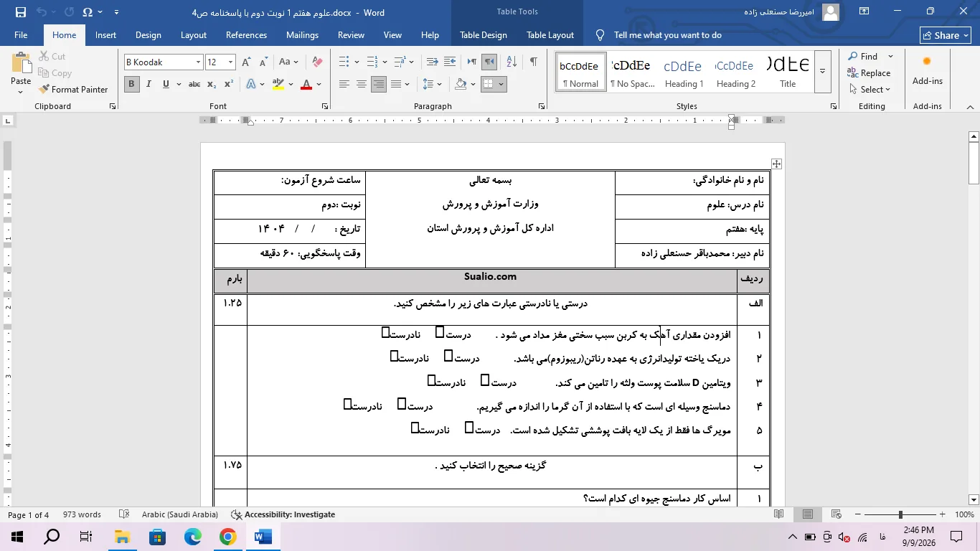Toggle Show/Hide paragraph marks
This screenshot has width=980, height=551.
[533, 62]
